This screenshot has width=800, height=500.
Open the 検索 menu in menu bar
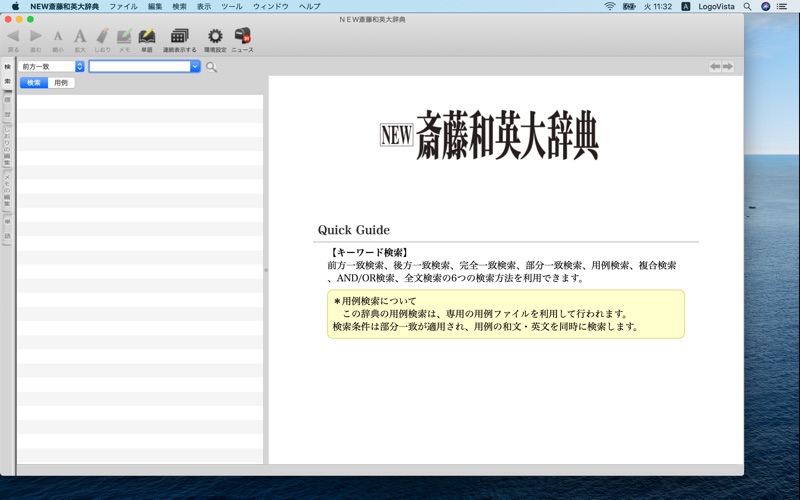coord(180,6)
